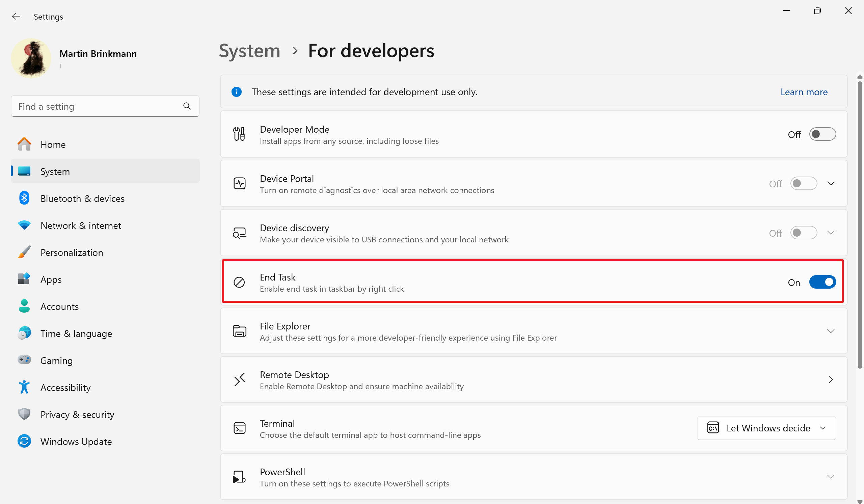Expand the Device discovery section

pyautogui.click(x=831, y=233)
